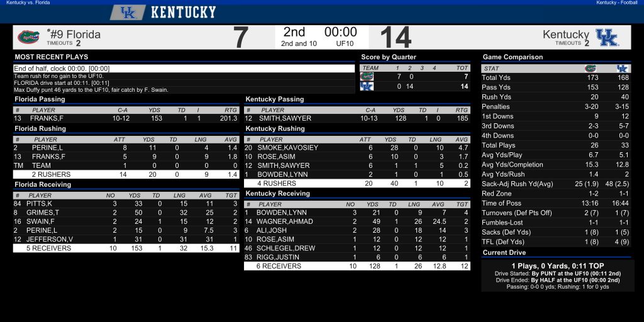Click Gators icon in Game Comparison header
This screenshot has height=322, width=644.
pos(590,69)
